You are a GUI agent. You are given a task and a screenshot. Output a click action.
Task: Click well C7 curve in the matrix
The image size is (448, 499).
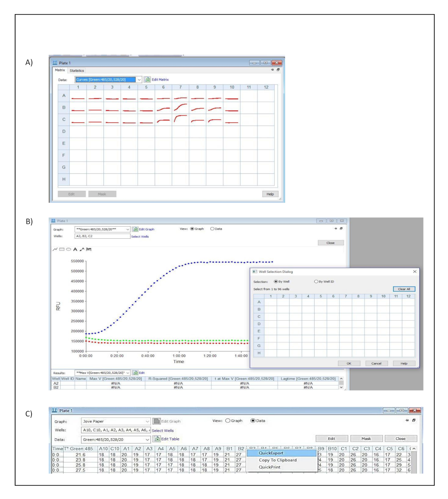click(x=180, y=119)
